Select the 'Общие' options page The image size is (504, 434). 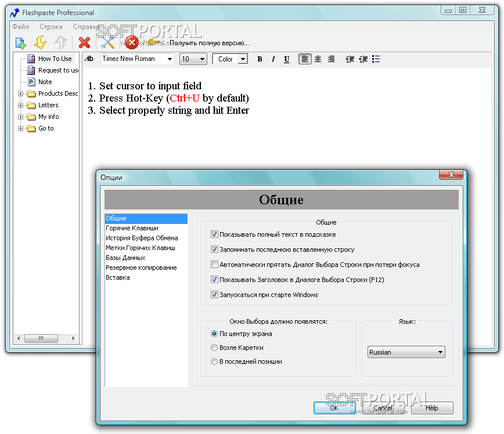click(146, 218)
